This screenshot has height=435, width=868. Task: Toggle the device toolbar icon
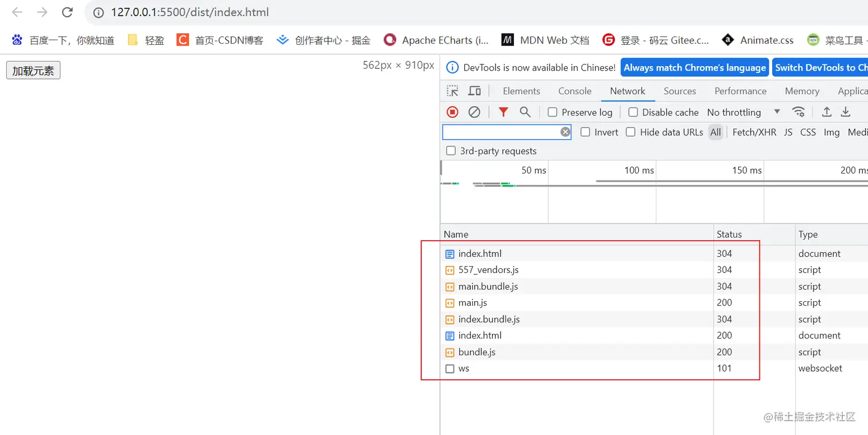(x=474, y=91)
